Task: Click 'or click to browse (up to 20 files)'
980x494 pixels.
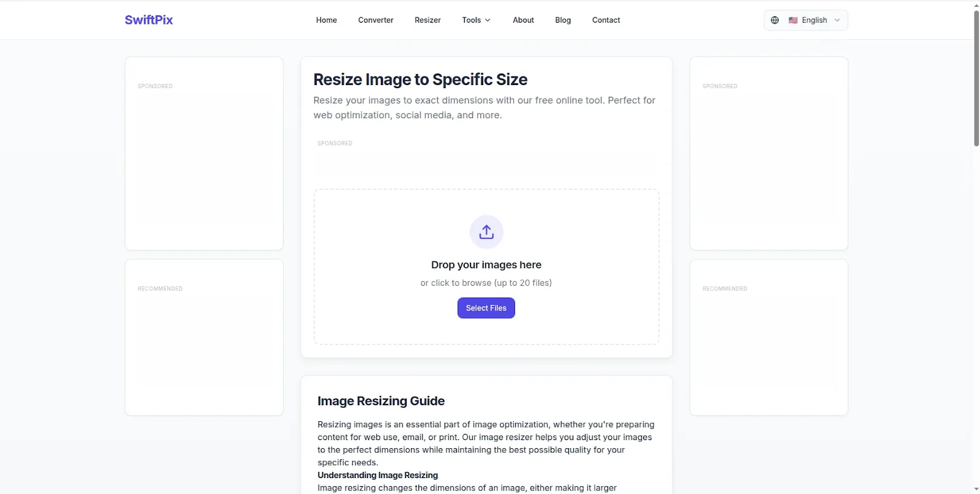Action: coord(486,283)
